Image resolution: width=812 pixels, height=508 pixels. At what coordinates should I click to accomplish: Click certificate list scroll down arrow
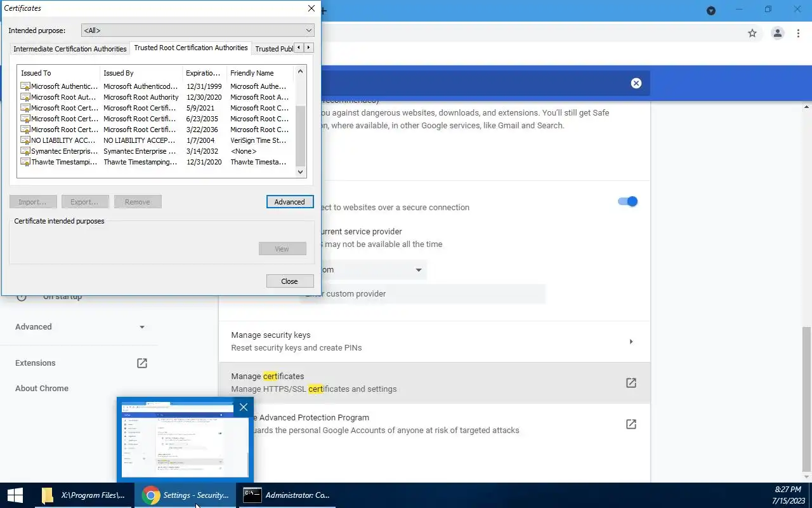tap(301, 171)
